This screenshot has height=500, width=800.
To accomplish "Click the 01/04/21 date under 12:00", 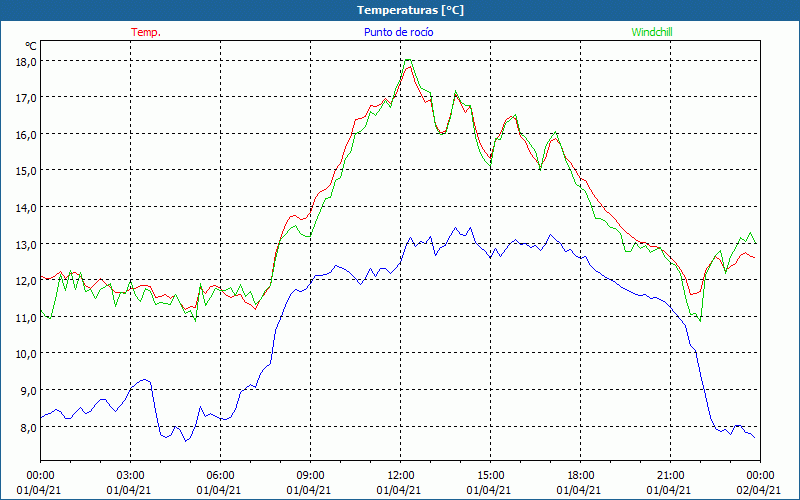I will (399, 490).
